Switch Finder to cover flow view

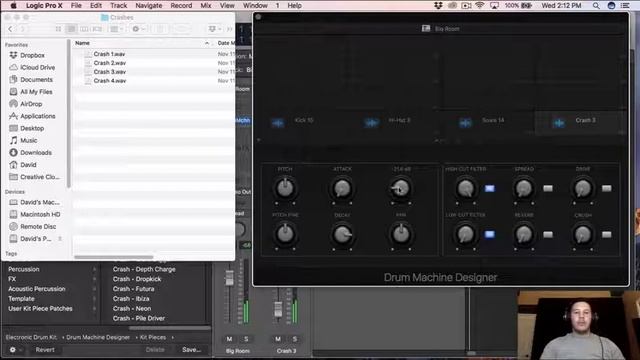point(97,29)
